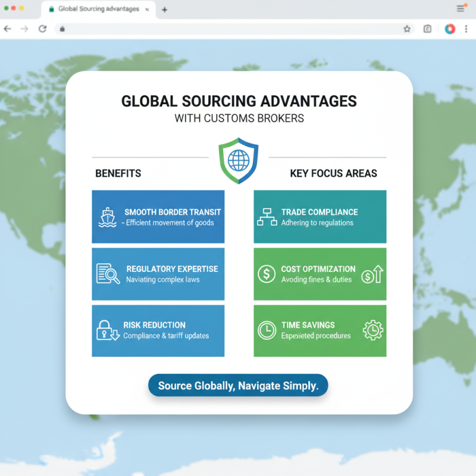476x476 pixels.
Task: Click the clock icon on Time Savings
Action: click(267, 331)
